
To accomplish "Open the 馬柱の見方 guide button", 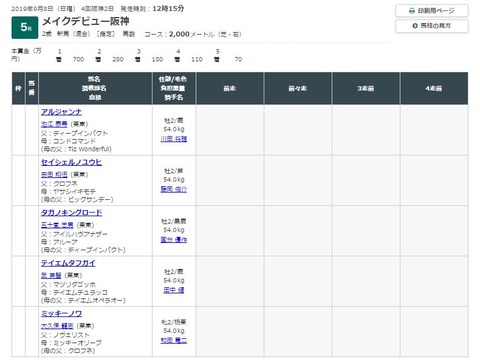I will [432, 26].
